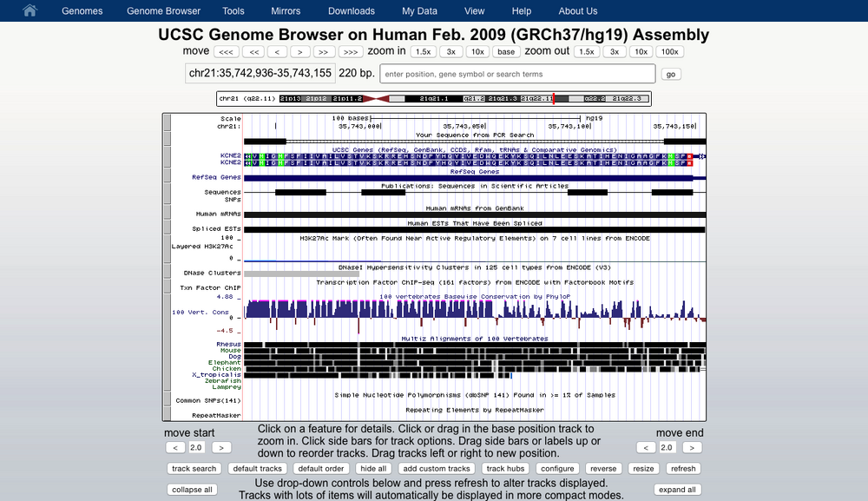
Task: Click the home icon in navigation bar
Action: coord(30,11)
